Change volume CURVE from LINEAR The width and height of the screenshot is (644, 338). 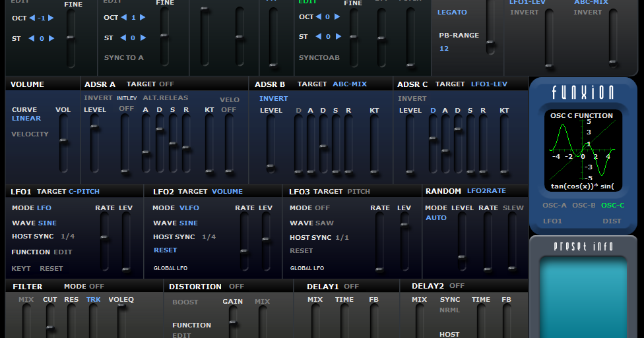[26, 119]
